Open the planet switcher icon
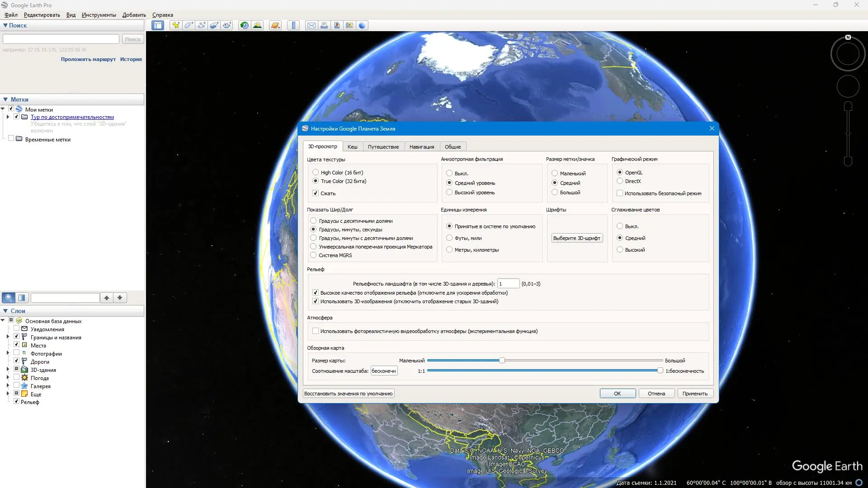This screenshot has height=488, width=868. [x=275, y=26]
